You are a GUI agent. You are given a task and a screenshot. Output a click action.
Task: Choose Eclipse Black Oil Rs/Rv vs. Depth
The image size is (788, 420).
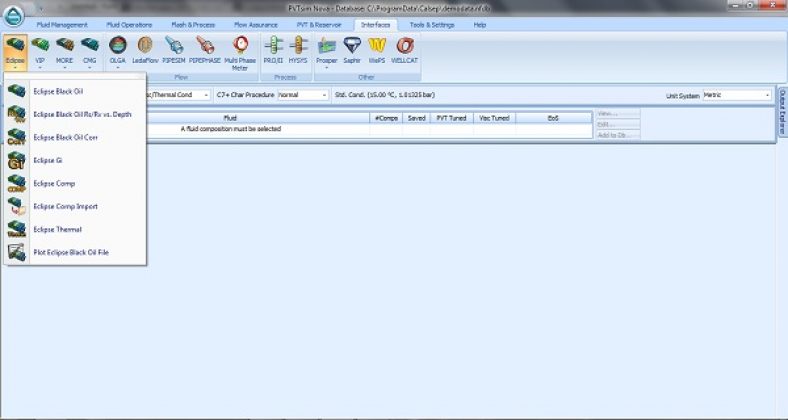click(75, 115)
